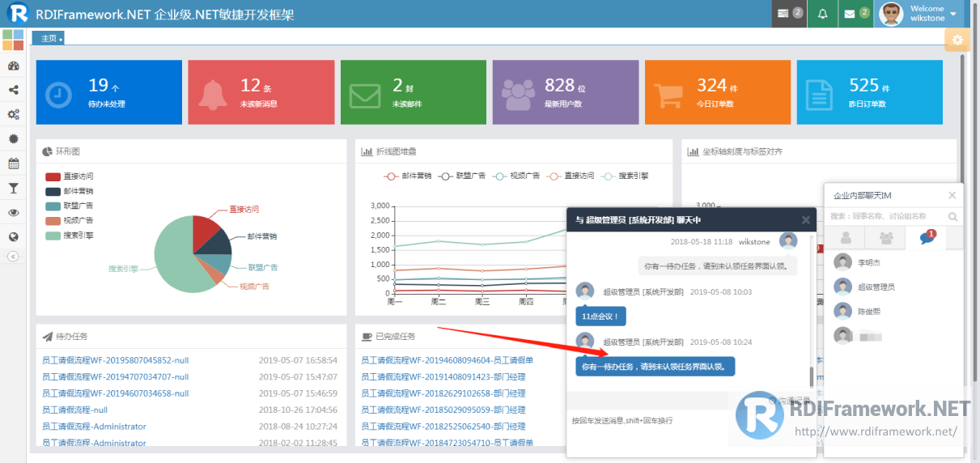Select the group contacts tab in IM panel
Image resolution: width=980 pixels, height=463 pixels.
886,238
